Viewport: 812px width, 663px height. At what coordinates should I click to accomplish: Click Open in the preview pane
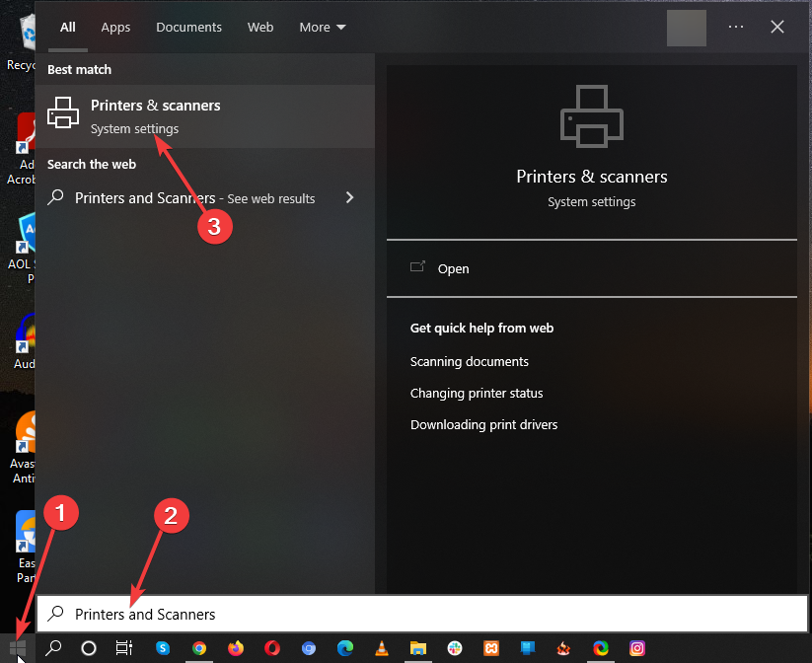pyautogui.click(x=453, y=268)
